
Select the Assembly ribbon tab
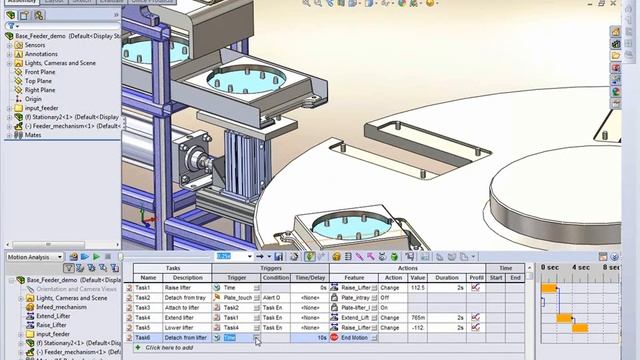point(22,2)
